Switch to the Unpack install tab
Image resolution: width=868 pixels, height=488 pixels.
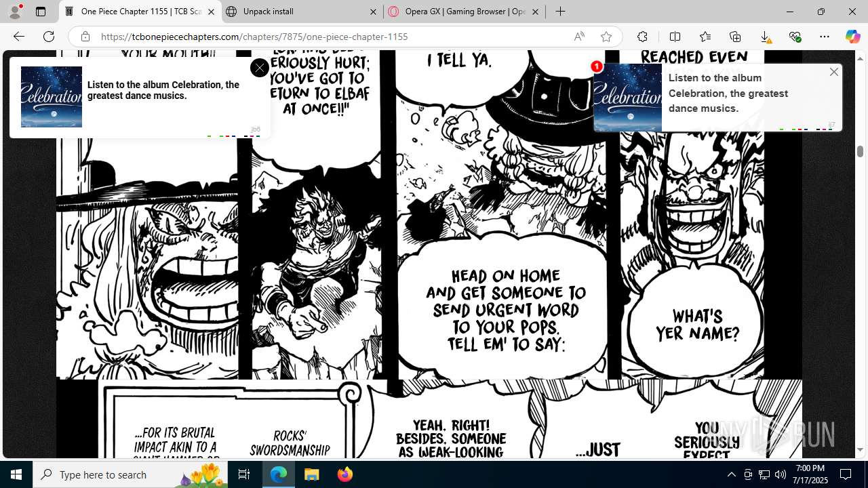click(x=301, y=12)
